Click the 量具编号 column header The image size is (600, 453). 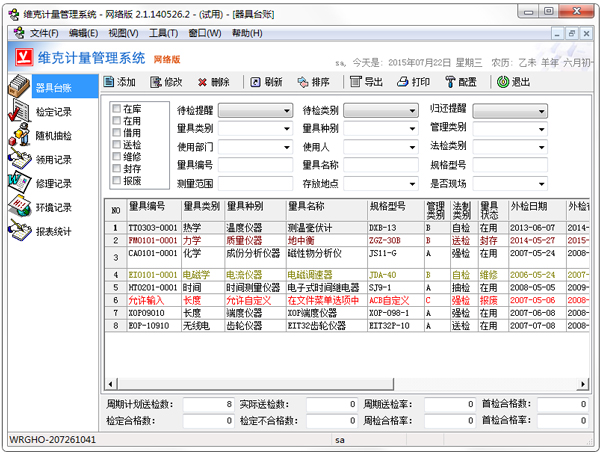(x=154, y=210)
